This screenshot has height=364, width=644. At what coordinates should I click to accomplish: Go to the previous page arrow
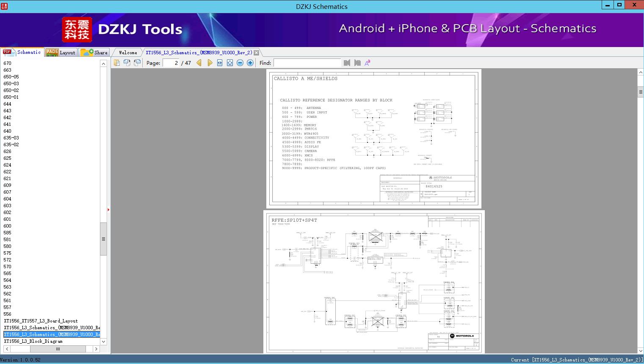click(x=199, y=63)
